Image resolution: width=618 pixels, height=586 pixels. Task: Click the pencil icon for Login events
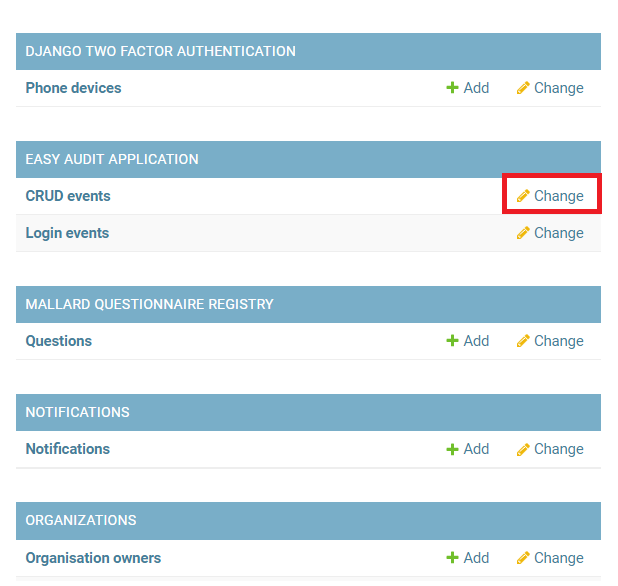[523, 233]
